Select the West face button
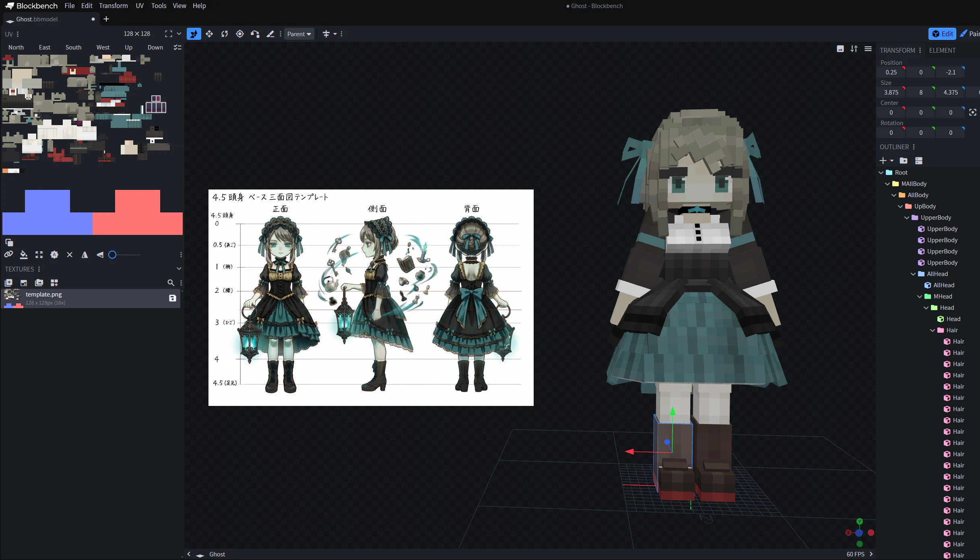Viewport: 980px width, 560px height. [103, 47]
